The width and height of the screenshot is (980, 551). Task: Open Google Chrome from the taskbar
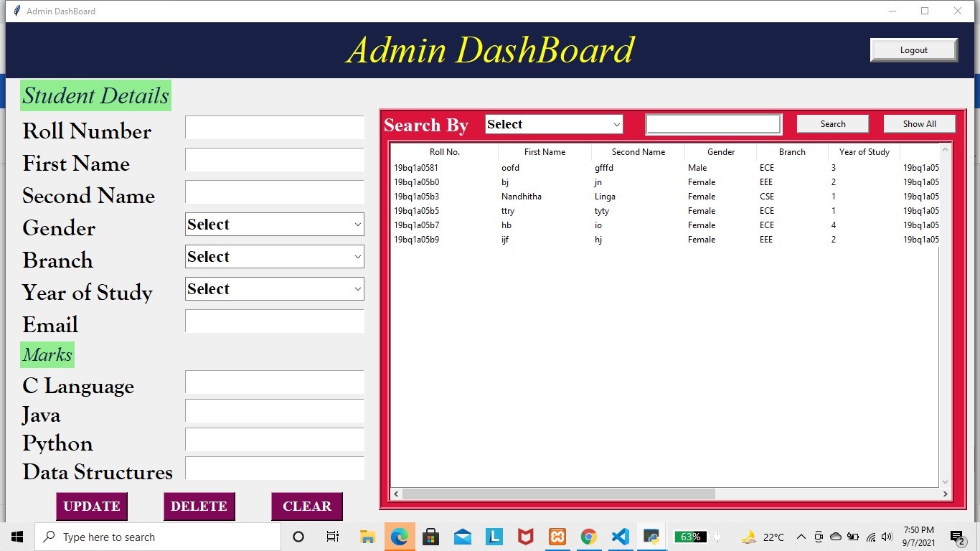coord(588,537)
